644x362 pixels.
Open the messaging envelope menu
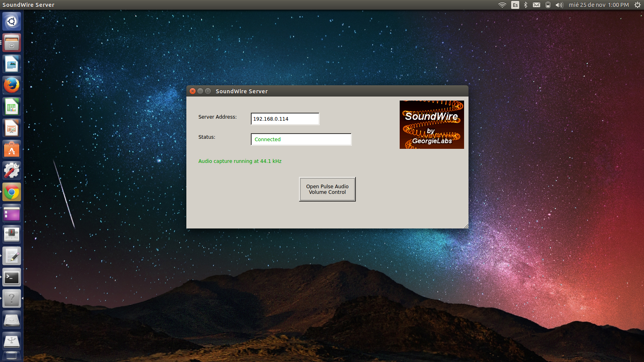click(x=537, y=5)
